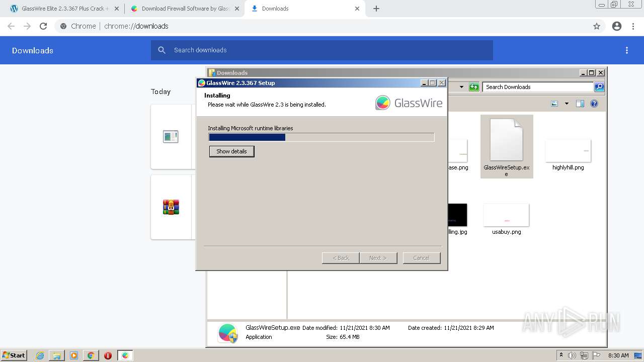The width and height of the screenshot is (644, 362).
Task: Click the Action Center flag icon
Action: pyautogui.click(x=596, y=355)
